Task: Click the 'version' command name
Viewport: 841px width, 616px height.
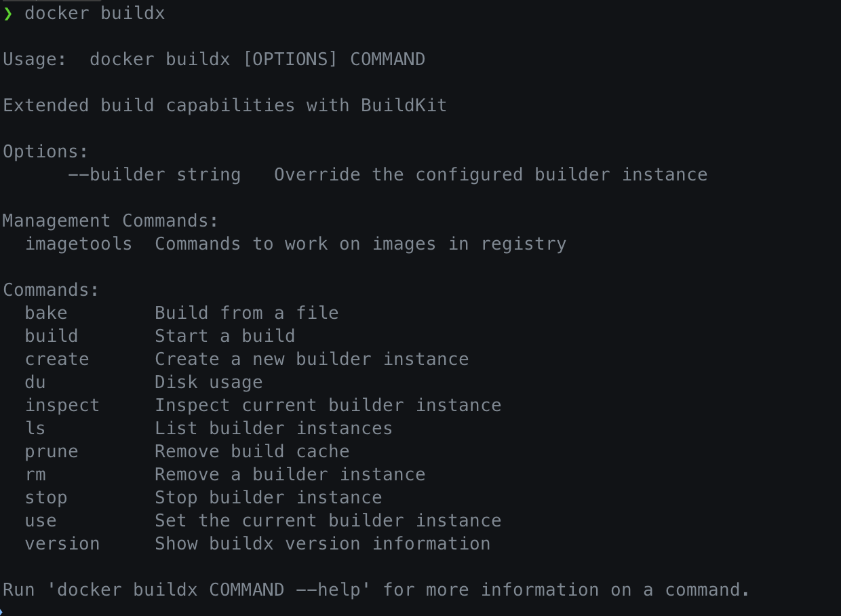Action: click(x=62, y=544)
